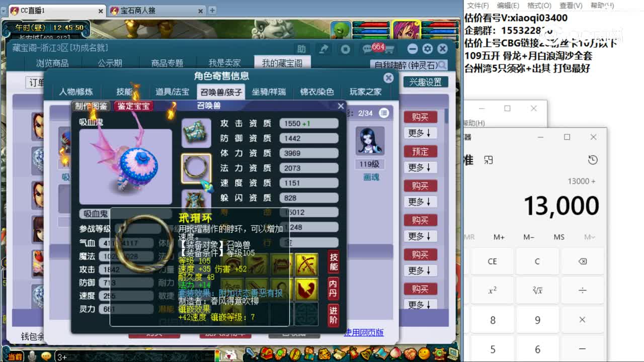Close the 召唤兽 detail panel
The width and height of the screenshot is (644, 362).
pos(341,106)
